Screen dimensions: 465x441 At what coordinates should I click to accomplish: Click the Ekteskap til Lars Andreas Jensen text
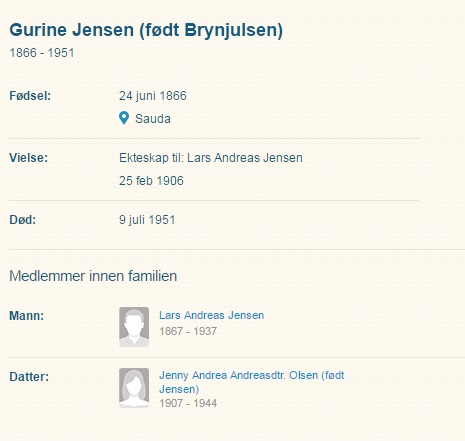[x=211, y=158]
